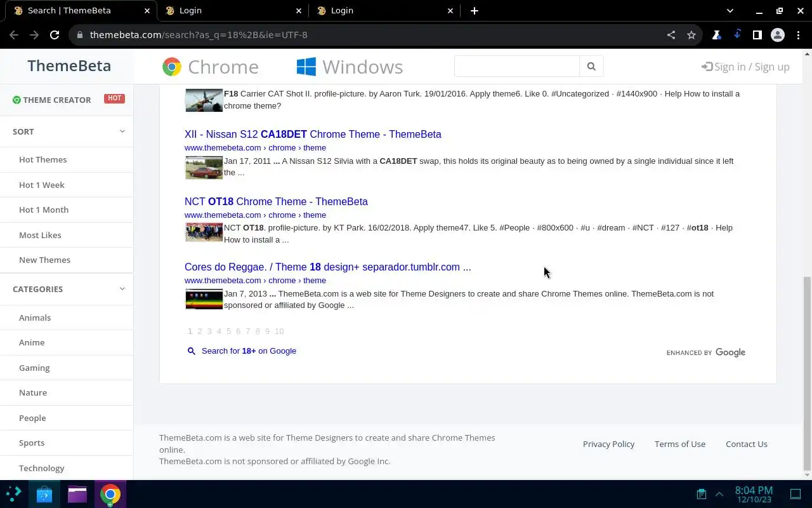Open the Gaming category
This screenshot has width=812, height=508.
[34, 368]
